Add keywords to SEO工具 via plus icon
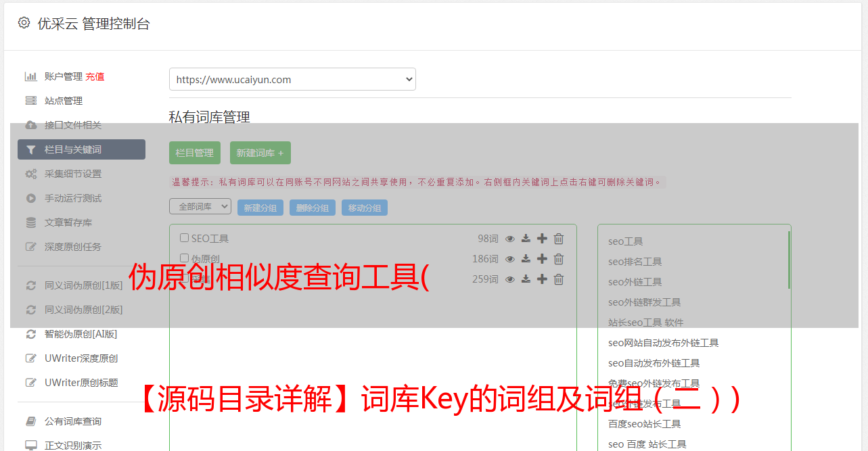The image size is (868, 451). [x=542, y=239]
